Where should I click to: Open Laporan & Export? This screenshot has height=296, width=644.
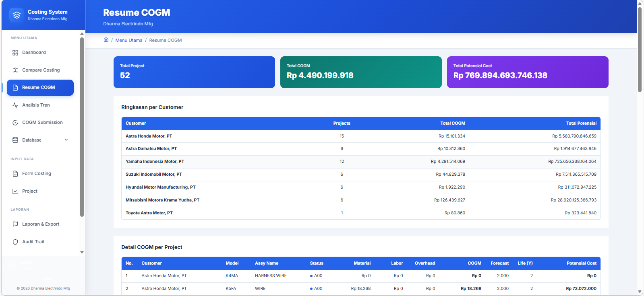pos(40,224)
